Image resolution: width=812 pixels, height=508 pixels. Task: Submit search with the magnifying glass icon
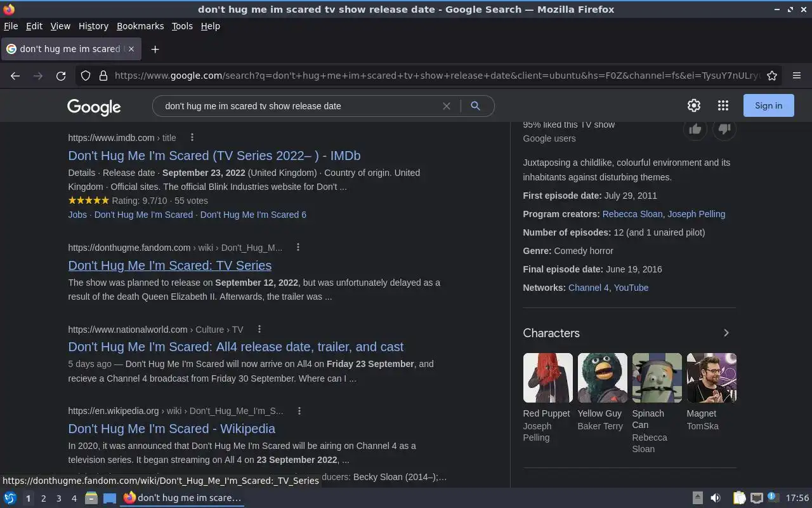coord(475,106)
